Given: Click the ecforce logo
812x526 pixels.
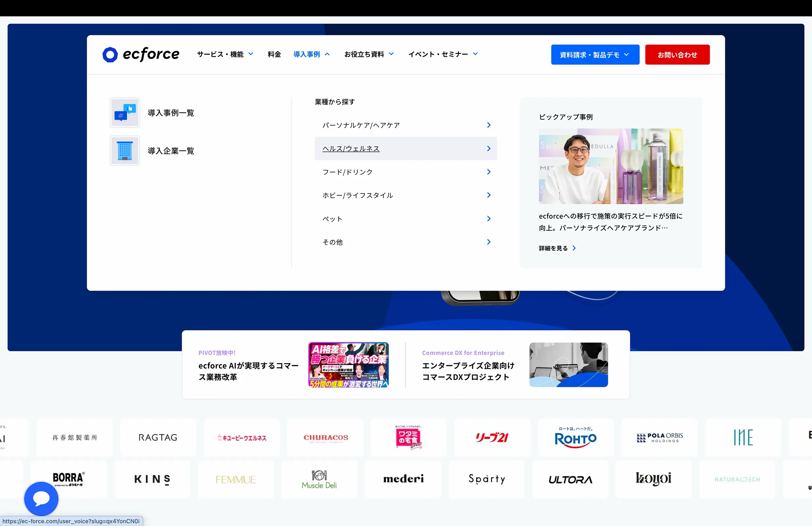Looking at the screenshot, I should click(141, 54).
